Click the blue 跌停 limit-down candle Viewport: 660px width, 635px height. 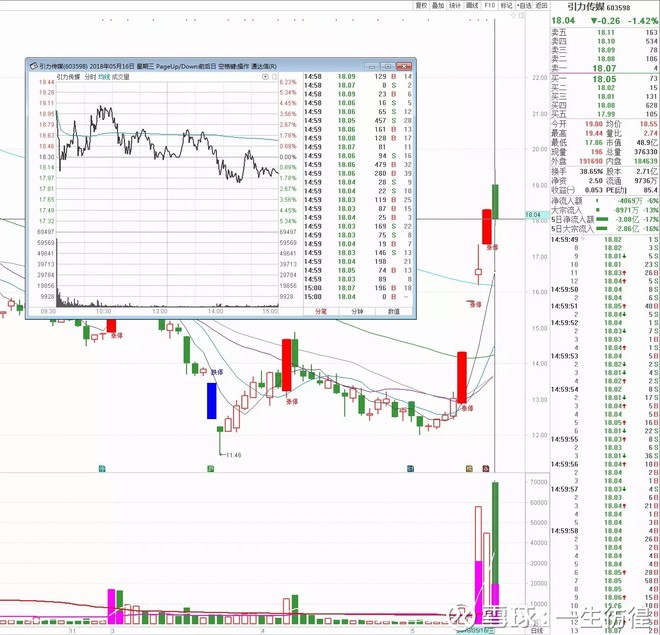coord(212,401)
